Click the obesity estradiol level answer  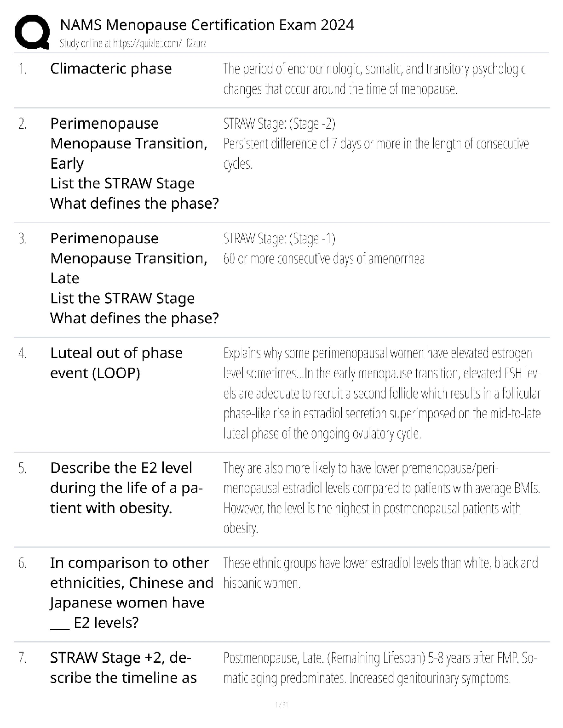point(381,498)
